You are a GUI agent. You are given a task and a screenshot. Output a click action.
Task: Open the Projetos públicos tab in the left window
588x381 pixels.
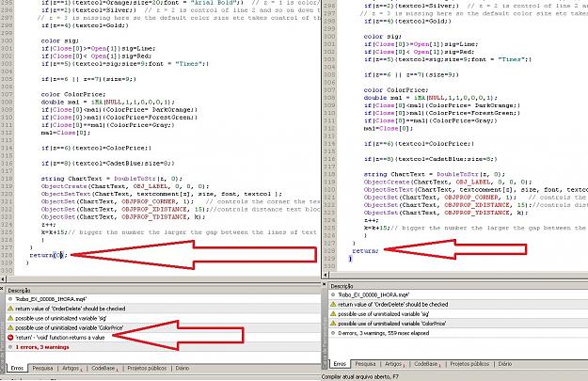point(147,368)
